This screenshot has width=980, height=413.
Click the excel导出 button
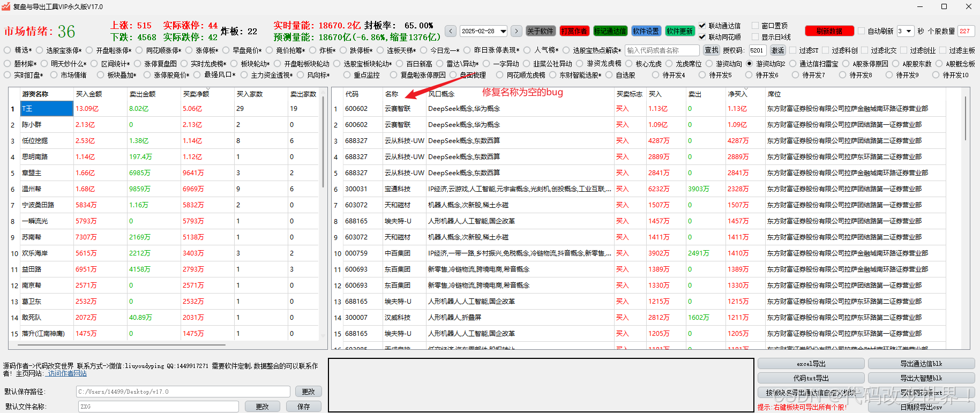[811, 364]
